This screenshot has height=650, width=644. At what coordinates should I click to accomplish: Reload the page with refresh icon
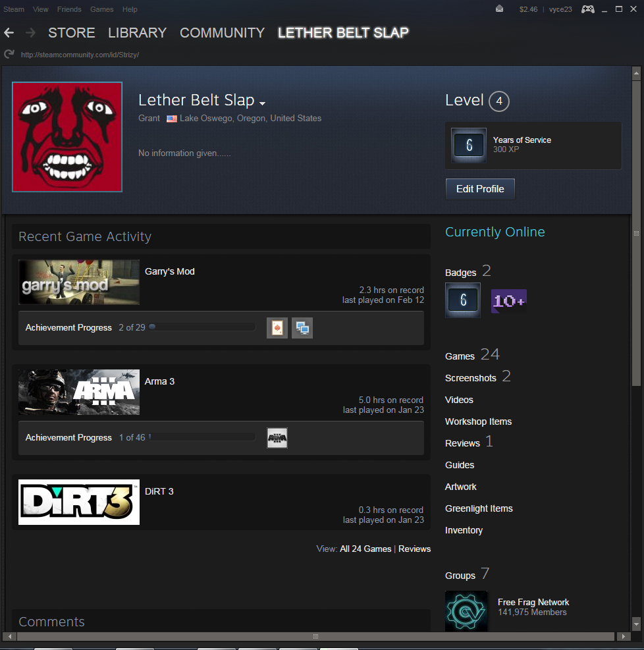(9, 54)
